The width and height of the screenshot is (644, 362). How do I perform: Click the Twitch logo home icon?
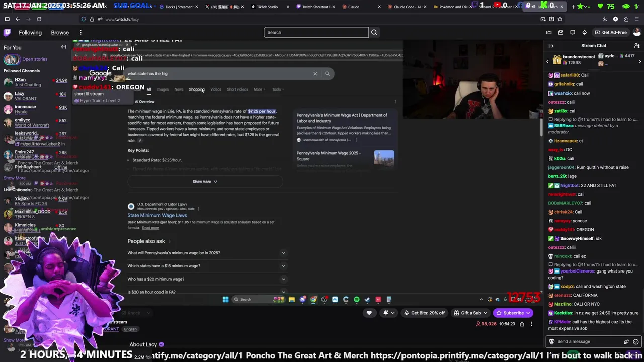[7, 33]
